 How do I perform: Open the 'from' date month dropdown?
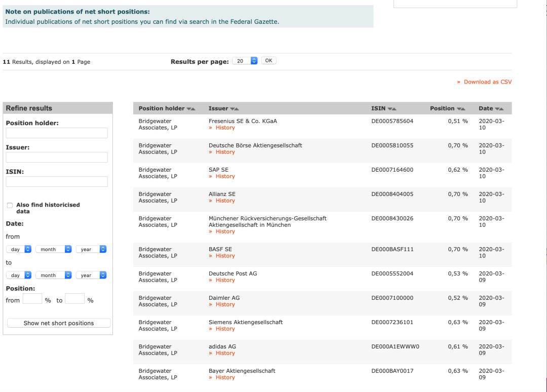(x=54, y=249)
